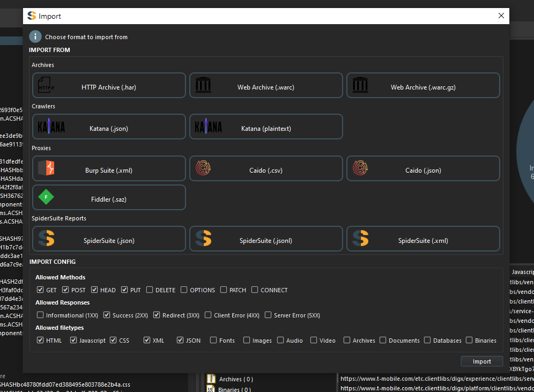Click the info icon beside Choose format

pyautogui.click(x=35, y=36)
